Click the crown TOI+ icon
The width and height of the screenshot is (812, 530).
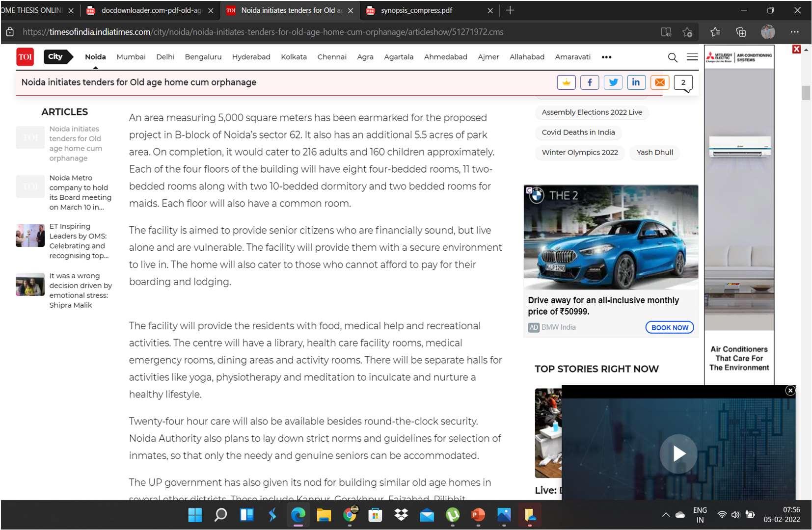[566, 82]
